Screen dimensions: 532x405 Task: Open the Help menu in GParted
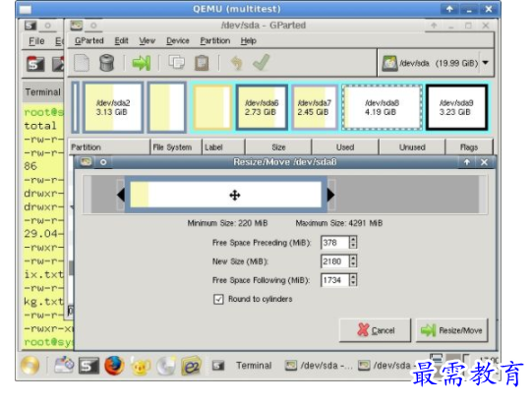coord(249,40)
